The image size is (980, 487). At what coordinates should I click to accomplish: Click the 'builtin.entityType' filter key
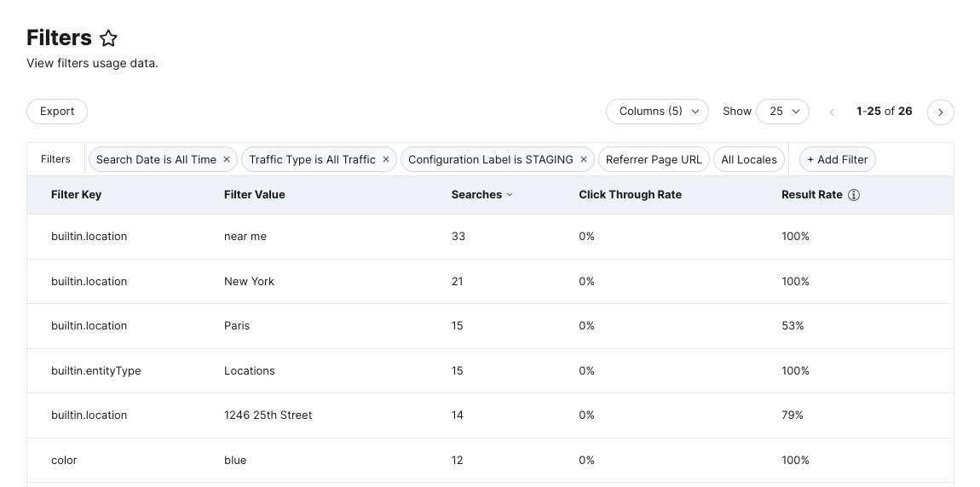(x=96, y=371)
